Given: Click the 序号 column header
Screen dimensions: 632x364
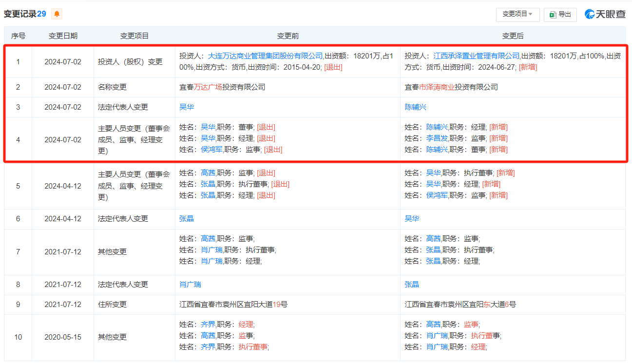Looking at the screenshot, I should (19, 36).
